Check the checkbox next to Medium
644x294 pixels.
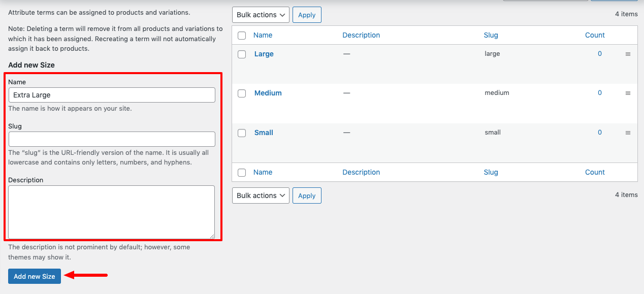coord(241,93)
